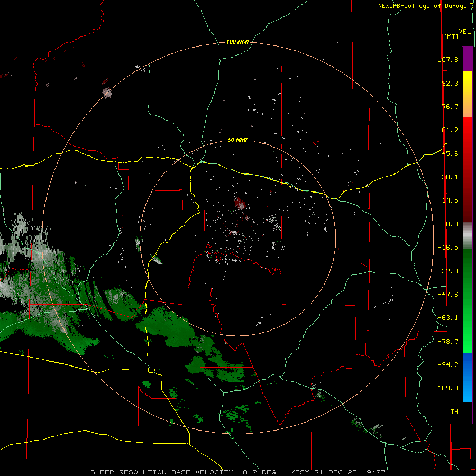Click the blue segment of velocity scale
This screenshot has height=476, width=476.
(467, 377)
